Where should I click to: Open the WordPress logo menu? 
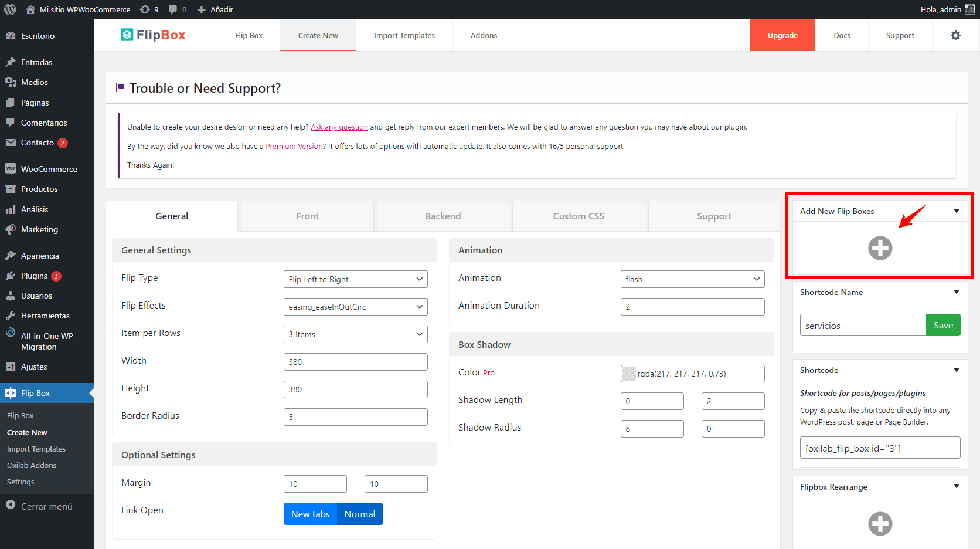[10, 9]
